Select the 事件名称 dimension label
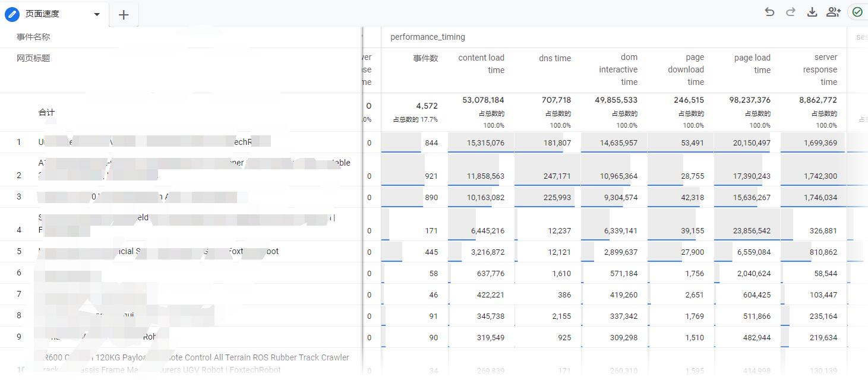 coord(34,36)
